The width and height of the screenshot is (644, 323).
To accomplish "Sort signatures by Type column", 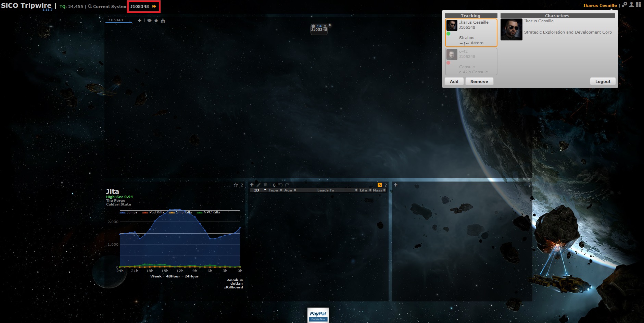I will point(275,190).
